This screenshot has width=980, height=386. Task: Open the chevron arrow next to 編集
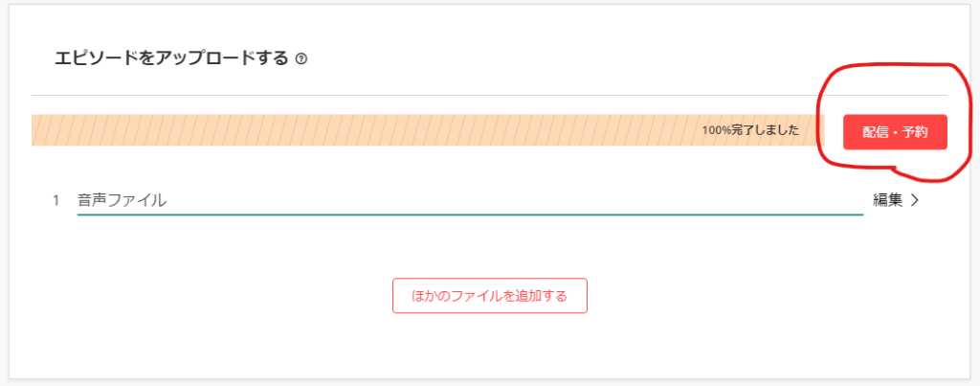point(914,200)
